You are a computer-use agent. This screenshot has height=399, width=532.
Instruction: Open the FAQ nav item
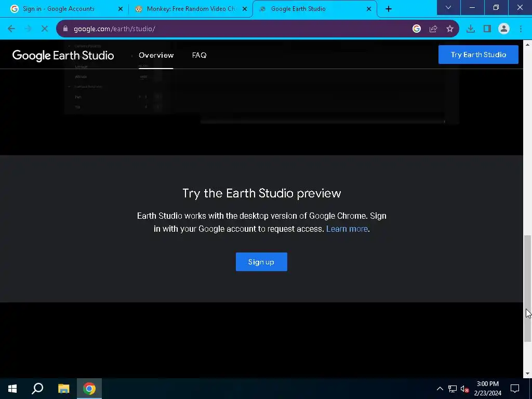(199, 55)
